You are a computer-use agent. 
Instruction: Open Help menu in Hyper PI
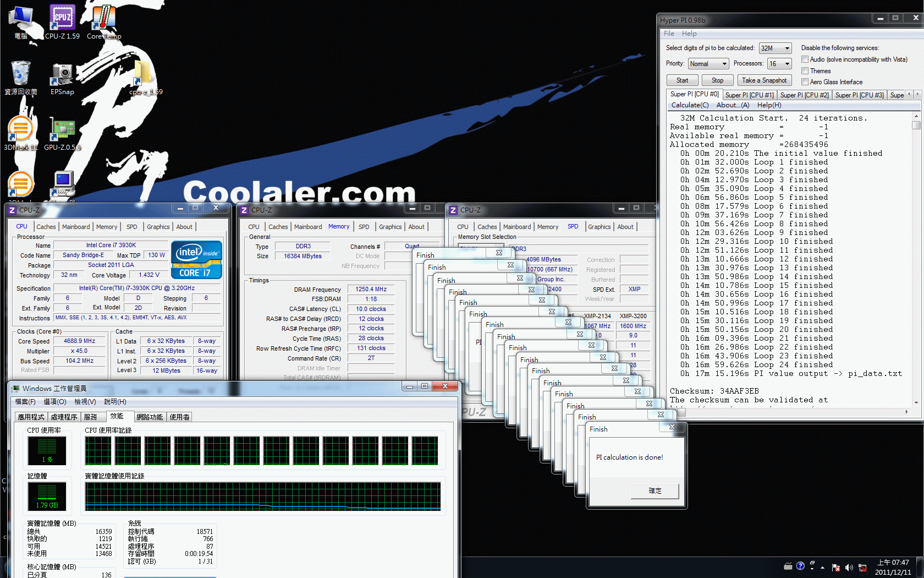click(689, 34)
